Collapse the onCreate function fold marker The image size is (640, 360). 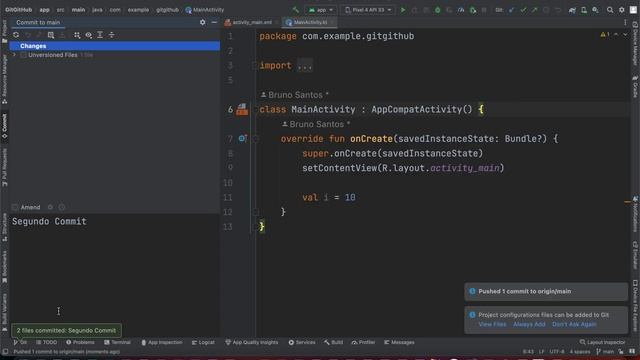coord(256,139)
